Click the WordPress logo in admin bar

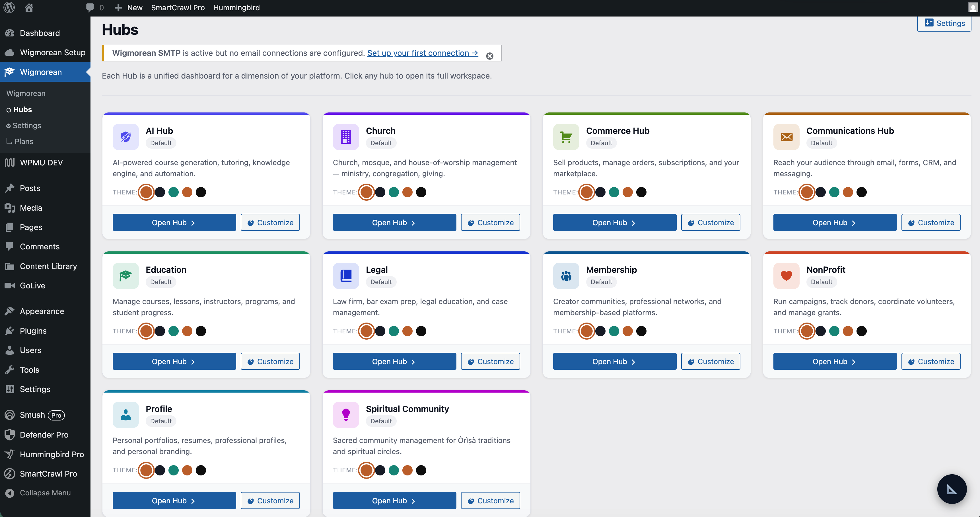click(x=9, y=8)
